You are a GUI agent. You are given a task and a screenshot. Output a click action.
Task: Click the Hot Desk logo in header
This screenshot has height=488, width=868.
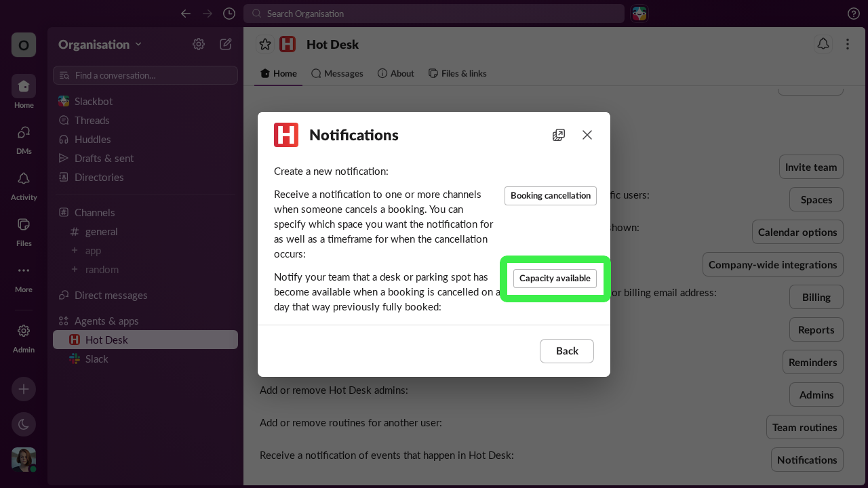[288, 44]
